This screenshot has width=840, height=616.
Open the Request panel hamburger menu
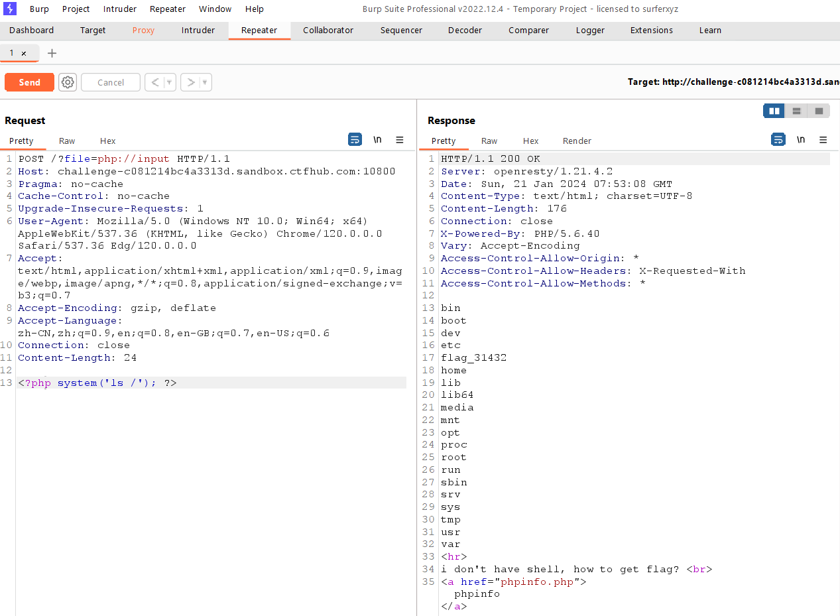[x=400, y=140]
